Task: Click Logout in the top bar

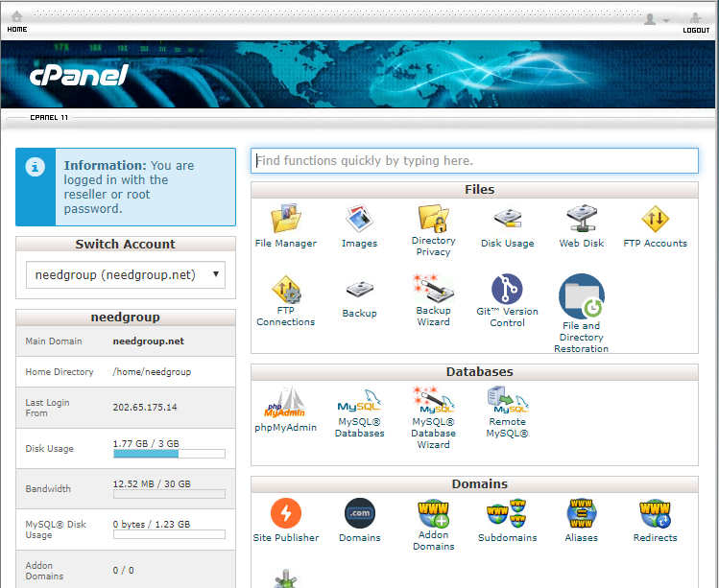Action: (696, 22)
